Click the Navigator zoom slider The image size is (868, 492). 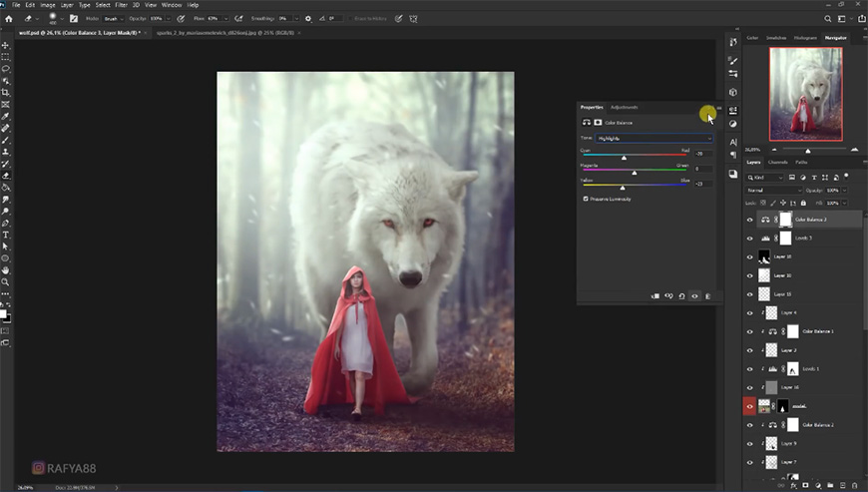[808, 151]
